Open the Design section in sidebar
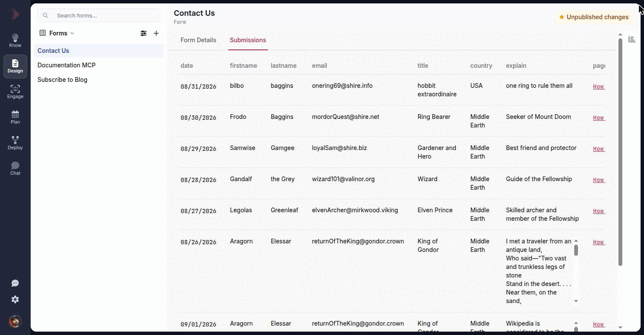This screenshot has width=644, height=335. point(15,66)
